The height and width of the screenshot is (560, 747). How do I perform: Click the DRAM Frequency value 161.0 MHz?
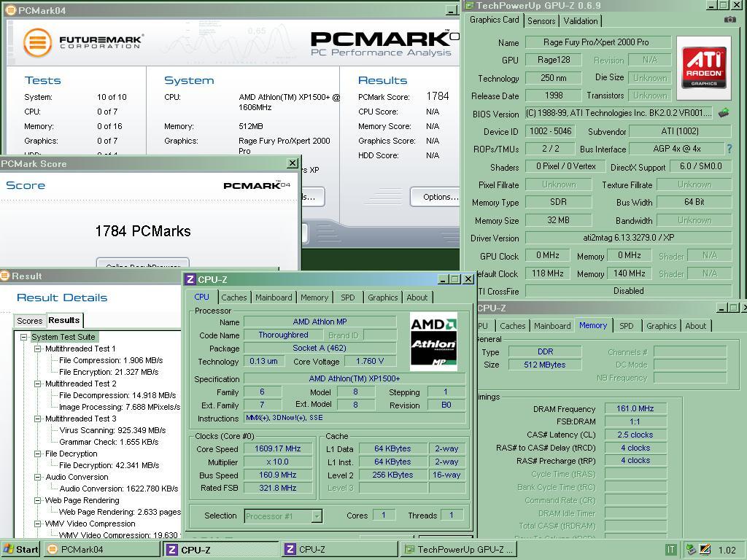(635, 408)
